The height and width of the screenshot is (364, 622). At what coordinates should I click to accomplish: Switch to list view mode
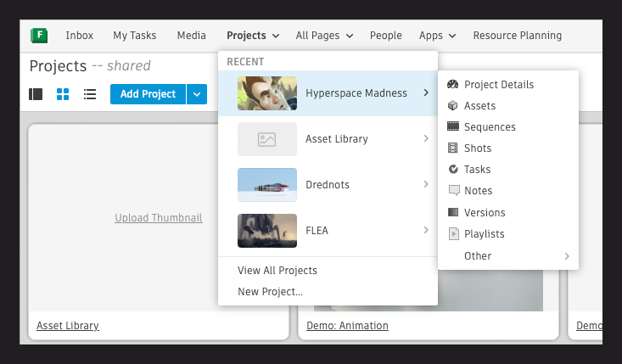[x=90, y=94]
